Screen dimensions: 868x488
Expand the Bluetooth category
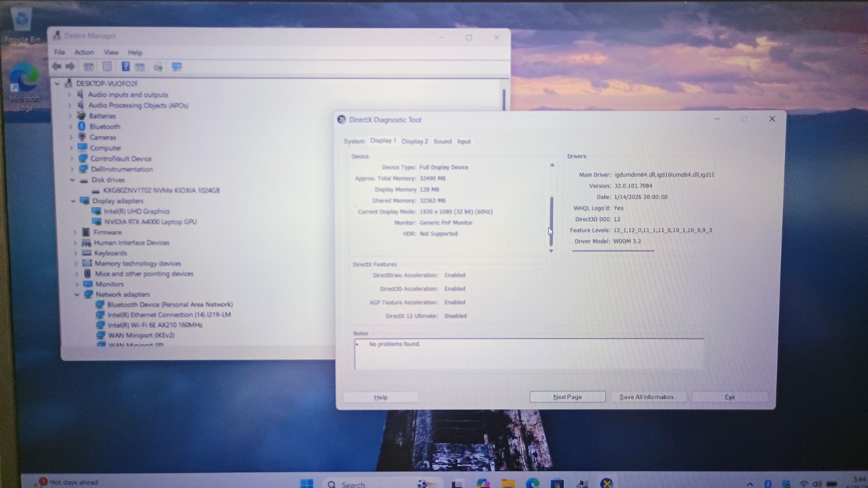click(x=70, y=126)
